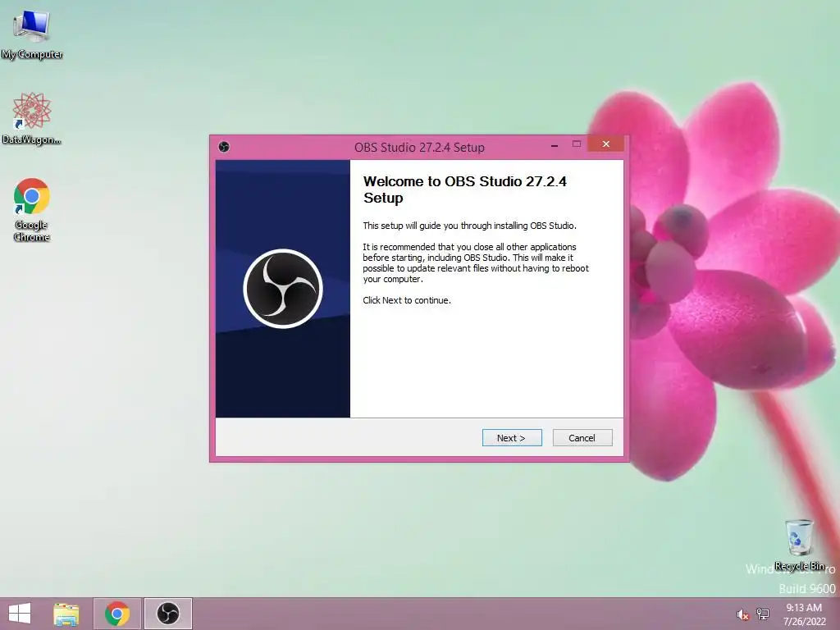This screenshot has width=840, height=630.
Task: Click 'This setup will guide you' sentence
Action: point(469,226)
